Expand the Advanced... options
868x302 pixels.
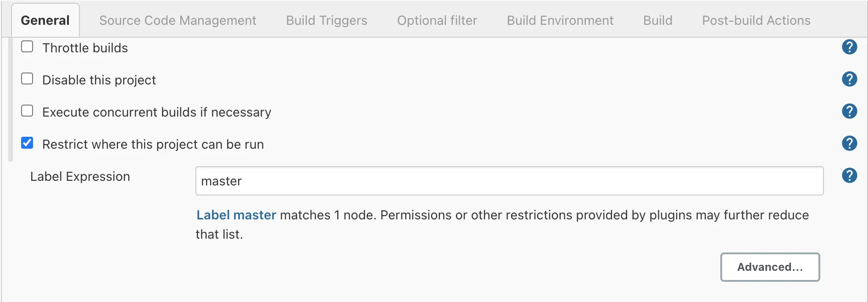[770, 267]
